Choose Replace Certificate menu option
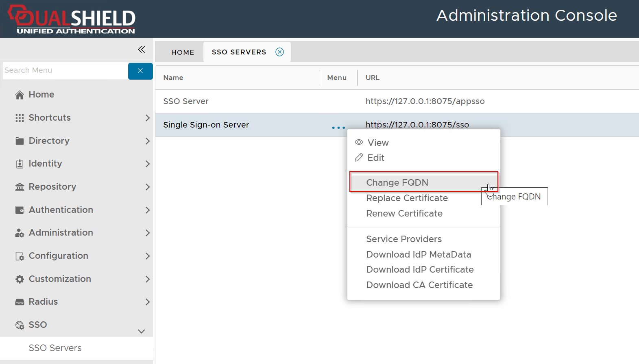 [x=407, y=198]
